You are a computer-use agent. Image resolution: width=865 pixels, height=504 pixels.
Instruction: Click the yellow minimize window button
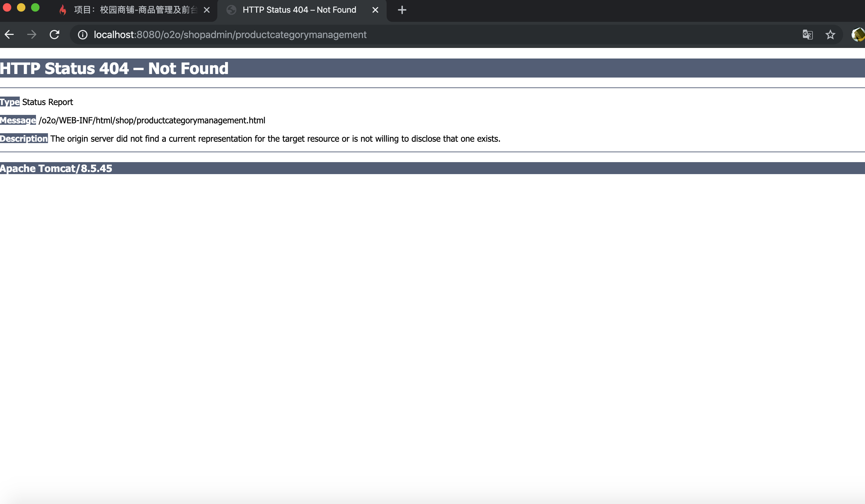[x=21, y=7]
